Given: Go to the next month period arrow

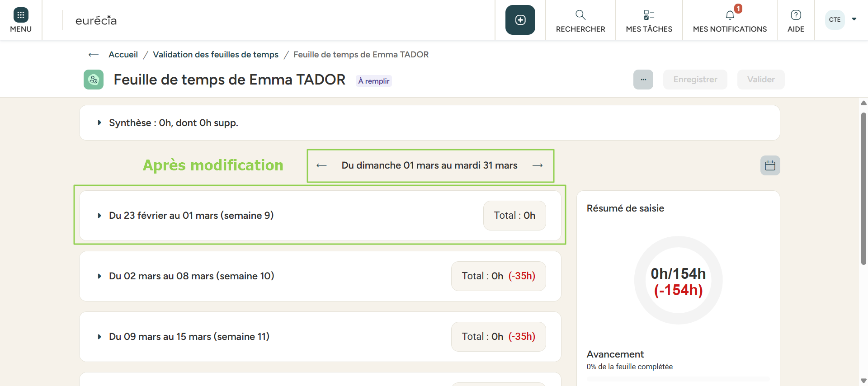Looking at the screenshot, I should point(538,165).
